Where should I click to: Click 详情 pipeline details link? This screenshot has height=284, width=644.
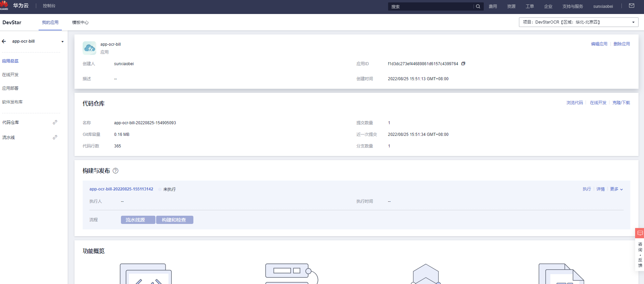pos(601,189)
